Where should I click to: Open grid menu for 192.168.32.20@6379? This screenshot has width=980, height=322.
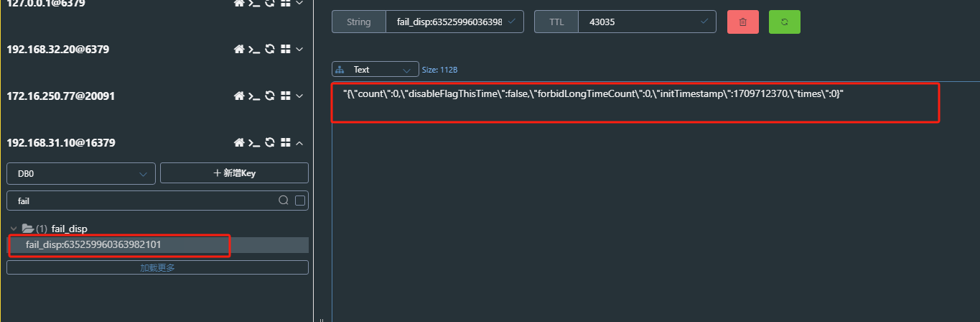click(285, 50)
